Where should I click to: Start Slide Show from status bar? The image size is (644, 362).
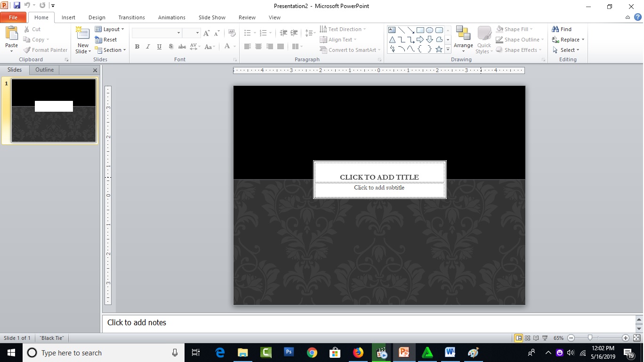click(545, 338)
